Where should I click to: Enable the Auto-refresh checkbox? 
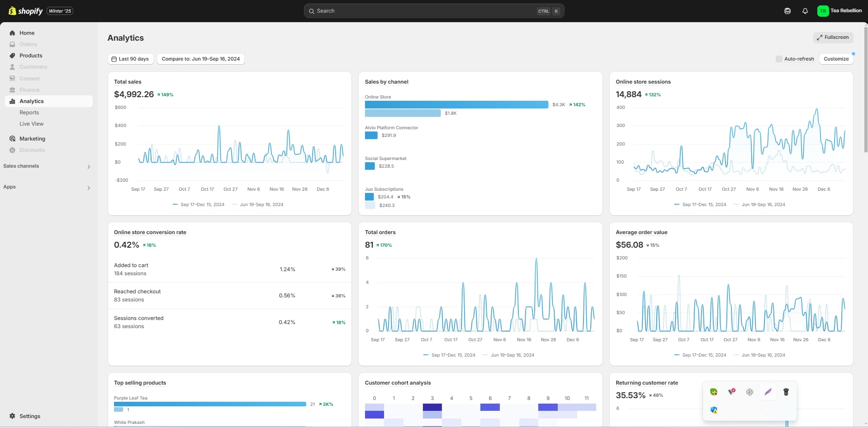[x=779, y=59]
